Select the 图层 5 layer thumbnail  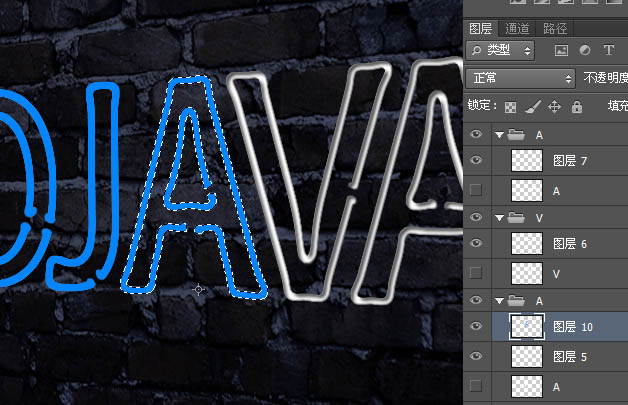tap(527, 357)
